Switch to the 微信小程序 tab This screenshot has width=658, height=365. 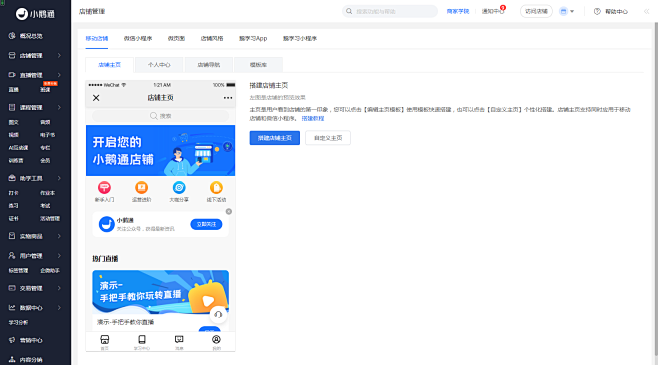coord(138,39)
